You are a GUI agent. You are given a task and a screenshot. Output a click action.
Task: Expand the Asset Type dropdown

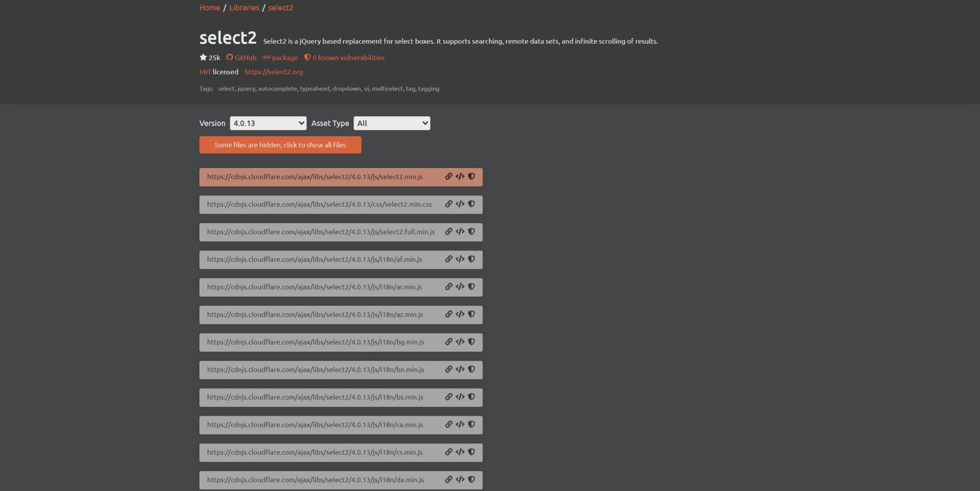pyautogui.click(x=391, y=123)
